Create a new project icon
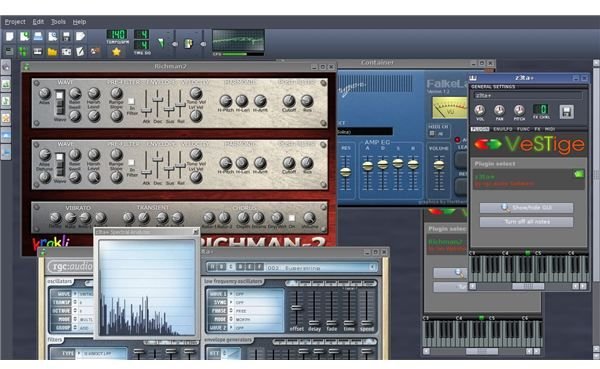600x369 pixels. pyautogui.click(x=10, y=36)
